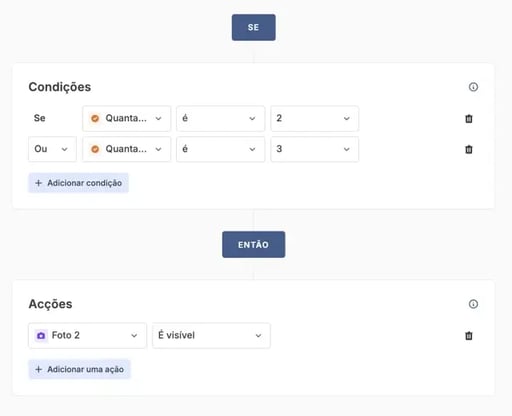Image resolution: width=512 pixels, height=416 pixels.
Task: Open info icon for Acções section
Action: [x=473, y=304]
